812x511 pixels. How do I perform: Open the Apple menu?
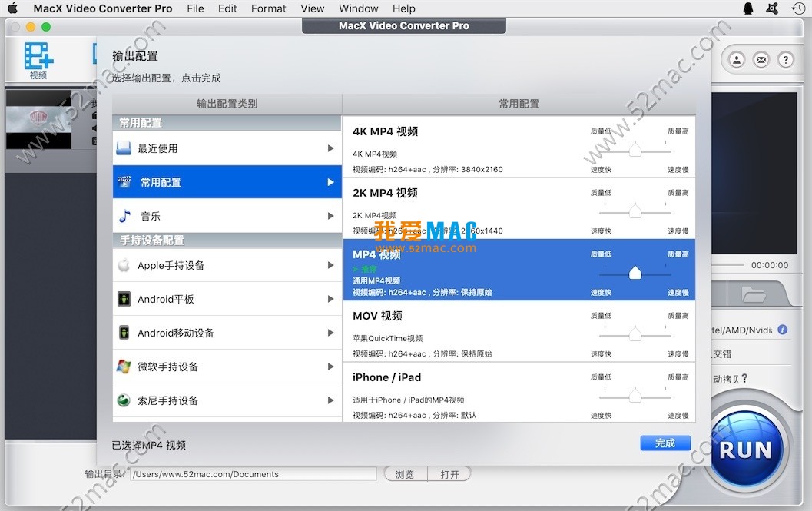[x=12, y=8]
